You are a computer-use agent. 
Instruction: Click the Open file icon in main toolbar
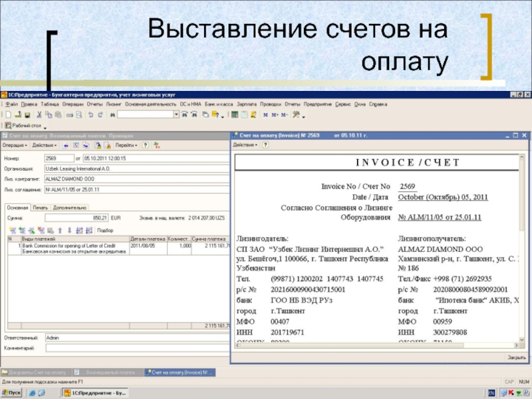pos(18,114)
